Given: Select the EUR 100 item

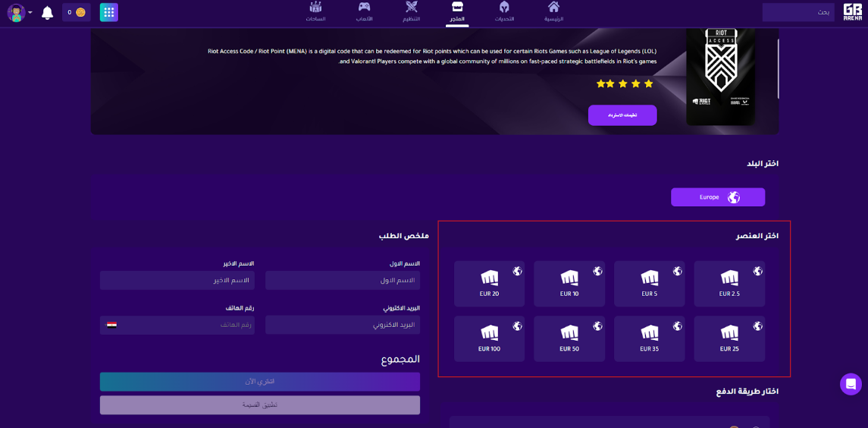Looking at the screenshot, I should pyautogui.click(x=490, y=338).
